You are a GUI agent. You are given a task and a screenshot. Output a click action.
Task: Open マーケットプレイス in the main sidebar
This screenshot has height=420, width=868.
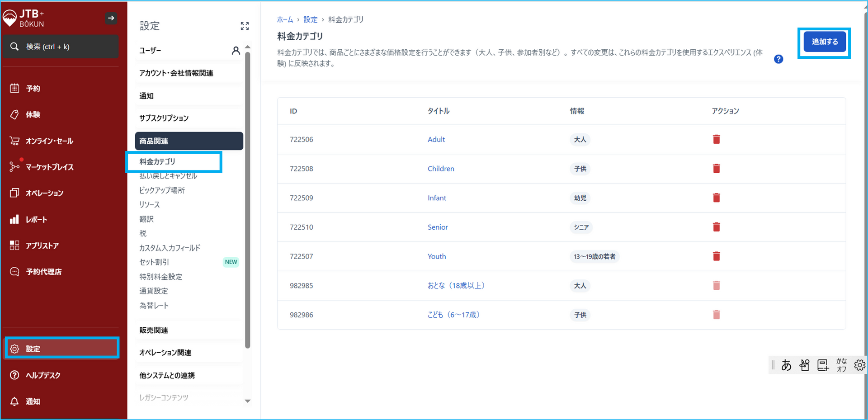click(x=49, y=167)
